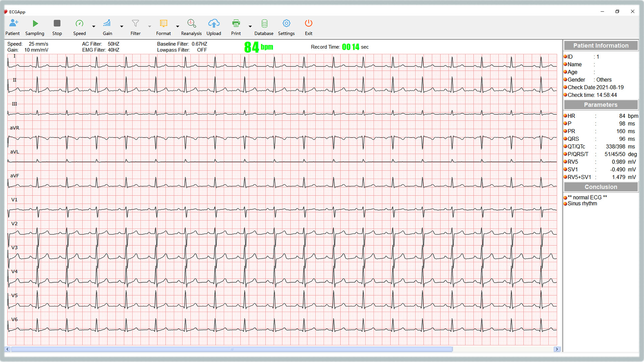This screenshot has width=644, height=362.
Task: Click the Patient Information header
Action: 601,46
